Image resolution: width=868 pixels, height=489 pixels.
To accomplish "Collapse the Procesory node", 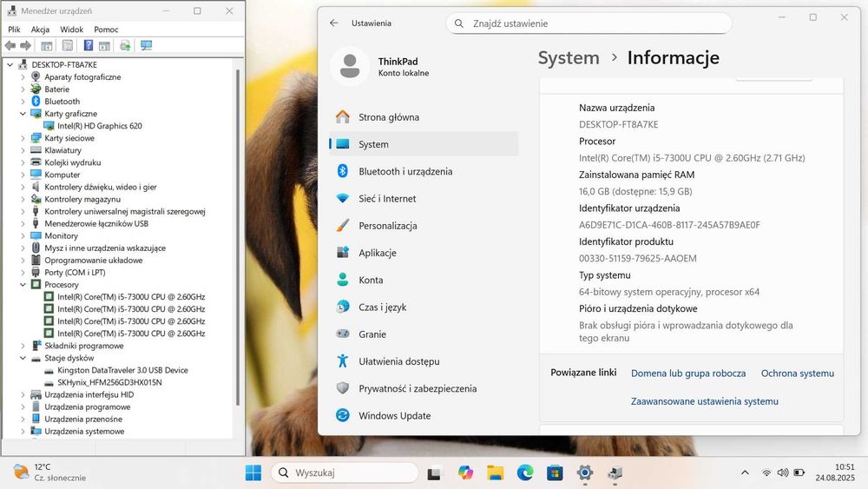I will [23, 285].
